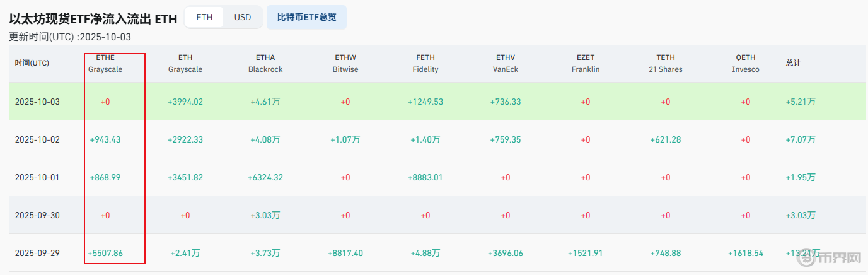
Task: Click the +5507.86 ETHE value
Action: point(105,253)
